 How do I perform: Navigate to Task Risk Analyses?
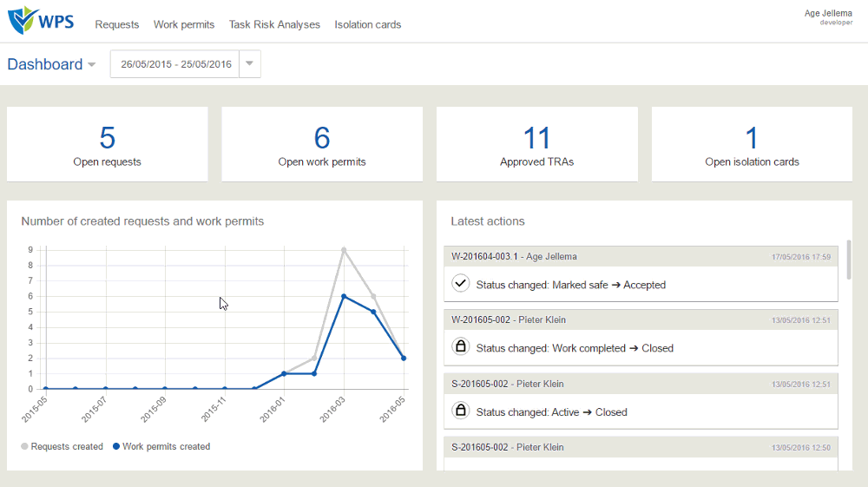click(274, 24)
